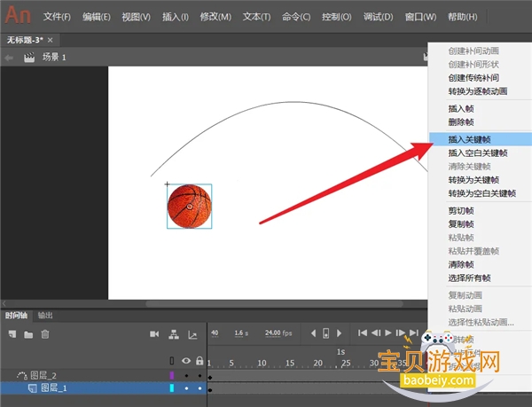
Task: Open the 修改(M) menu
Action: [215, 17]
